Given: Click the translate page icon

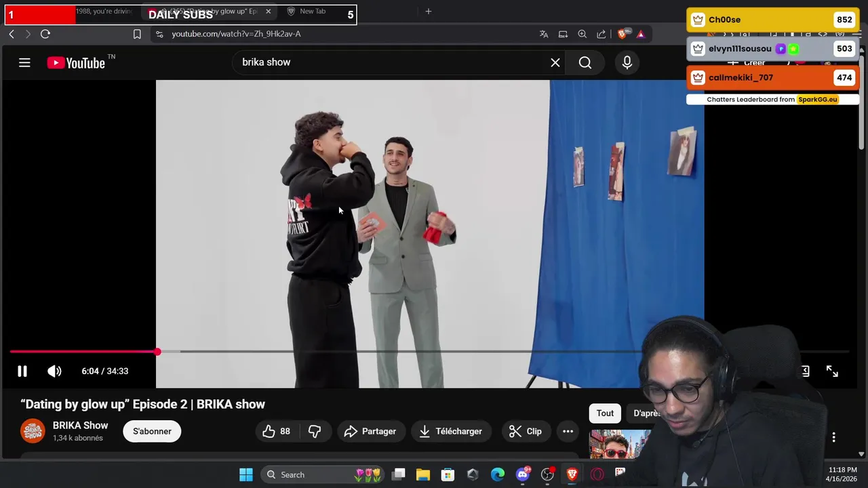Looking at the screenshot, I should (544, 34).
